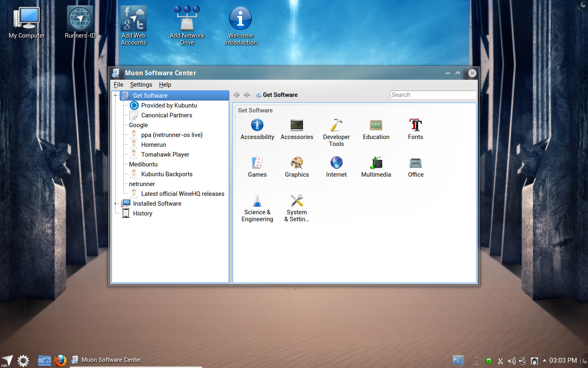The width and height of the screenshot is (588, 368).
Task: Open the Education category
Action: [376, 129]
